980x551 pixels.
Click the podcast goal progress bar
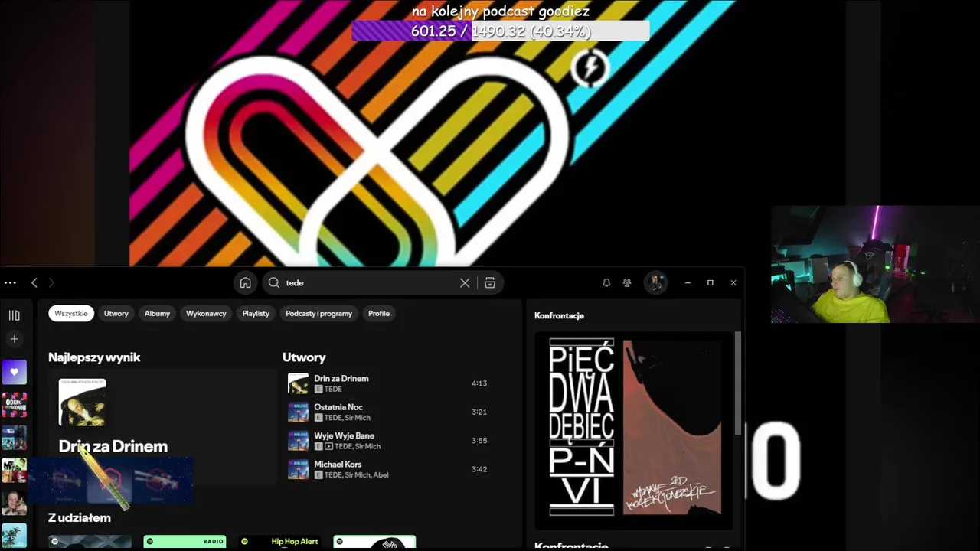(x=501, y=31)
